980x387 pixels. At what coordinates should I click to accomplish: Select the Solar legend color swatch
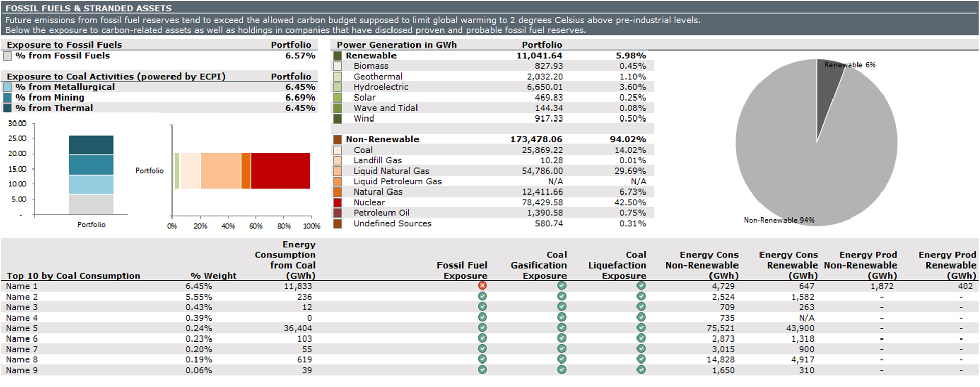pos(337,98)
